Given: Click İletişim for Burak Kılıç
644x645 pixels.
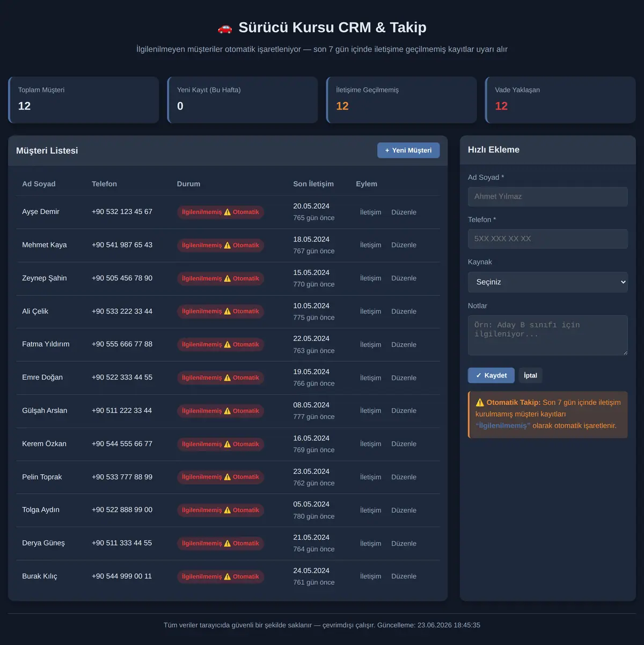Looking at the screenshot, I should (x=371, y=577).
